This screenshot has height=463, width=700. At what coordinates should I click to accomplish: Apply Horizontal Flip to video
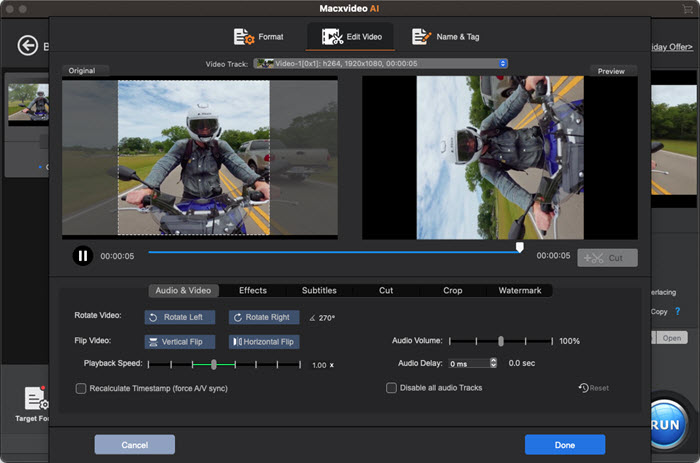pos(264,342)
